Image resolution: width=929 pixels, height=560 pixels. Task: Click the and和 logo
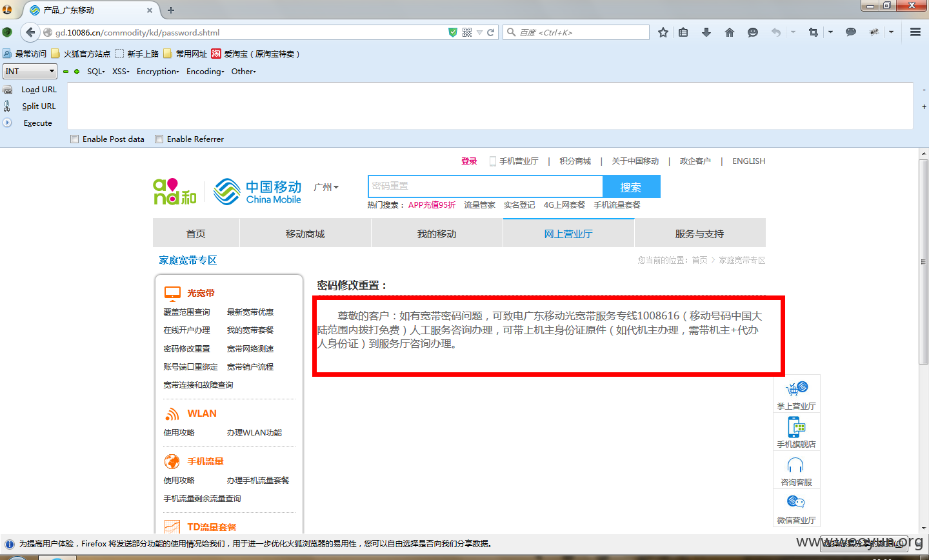[174, 192]
